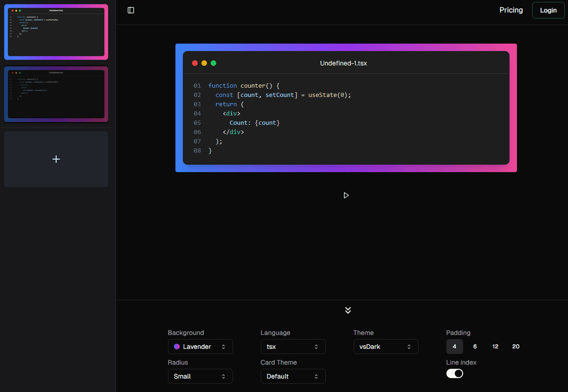Expand the Radius dropdown set to Small
The width and height of the screenshot is (568, 392).
(x=200, y=376)
